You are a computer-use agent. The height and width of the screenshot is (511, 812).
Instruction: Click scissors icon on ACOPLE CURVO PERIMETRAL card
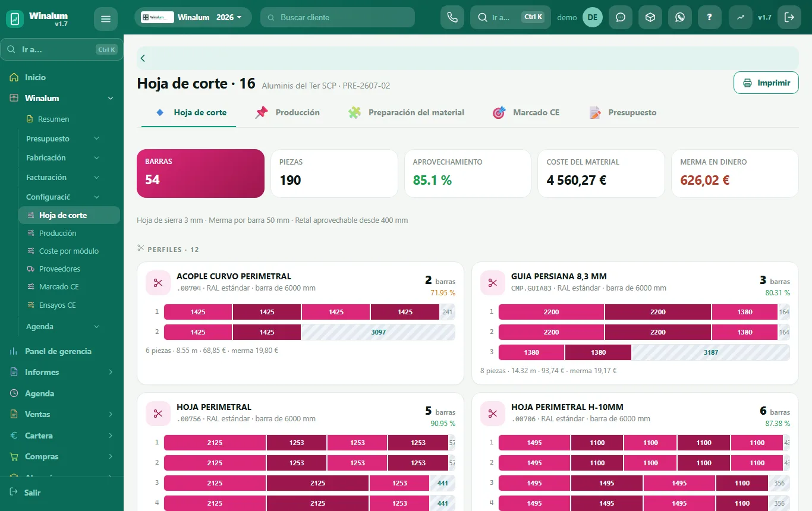158,283
